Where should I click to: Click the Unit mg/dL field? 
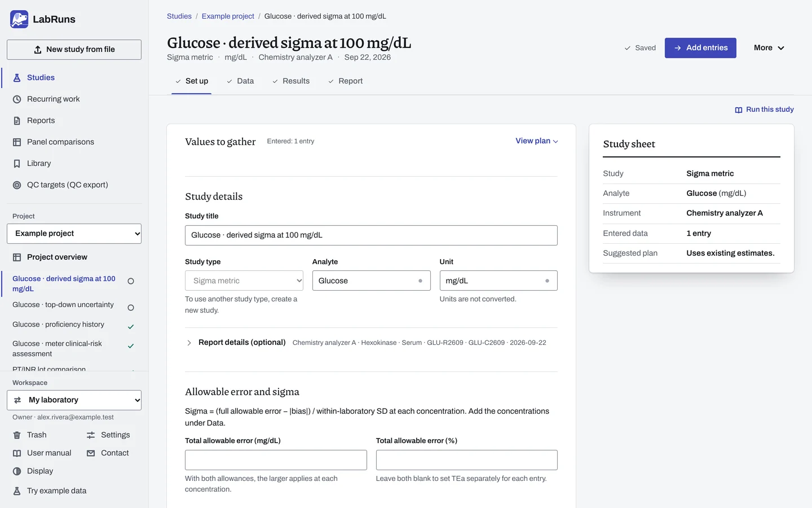(x=498, y=281)
